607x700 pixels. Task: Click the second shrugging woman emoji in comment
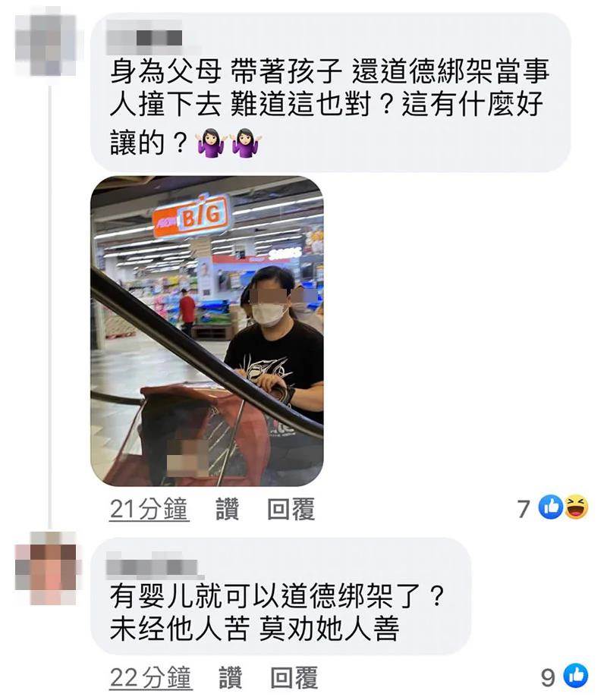pos(246,143)
